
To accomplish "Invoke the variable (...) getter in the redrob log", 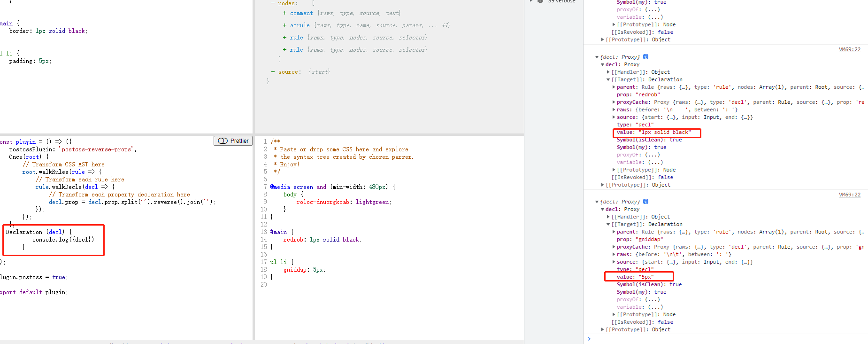I will 655,162.
